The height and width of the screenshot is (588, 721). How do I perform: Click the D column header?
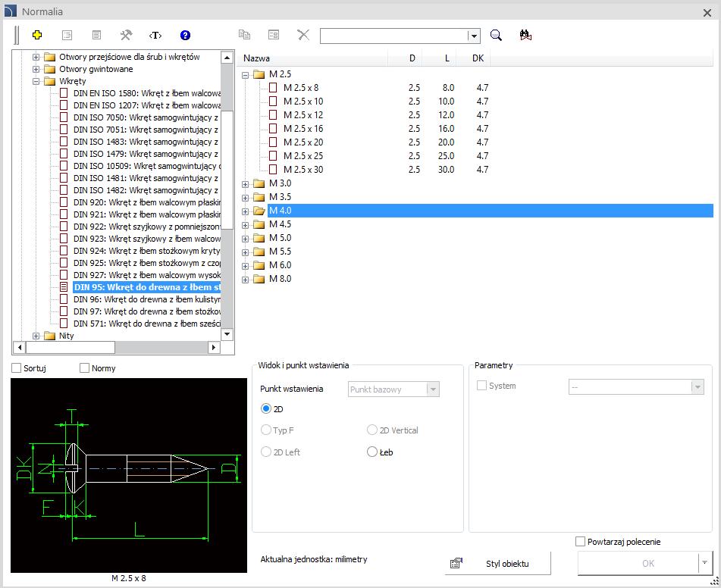(405, 58)
